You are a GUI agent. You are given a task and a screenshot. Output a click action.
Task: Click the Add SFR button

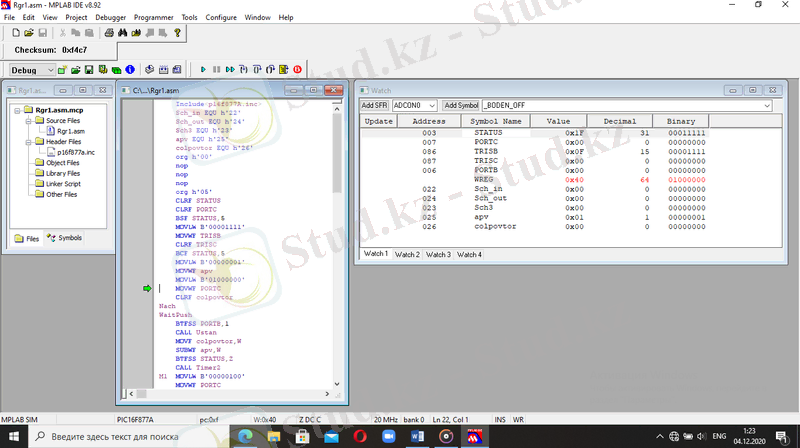(x=375, y=105)
